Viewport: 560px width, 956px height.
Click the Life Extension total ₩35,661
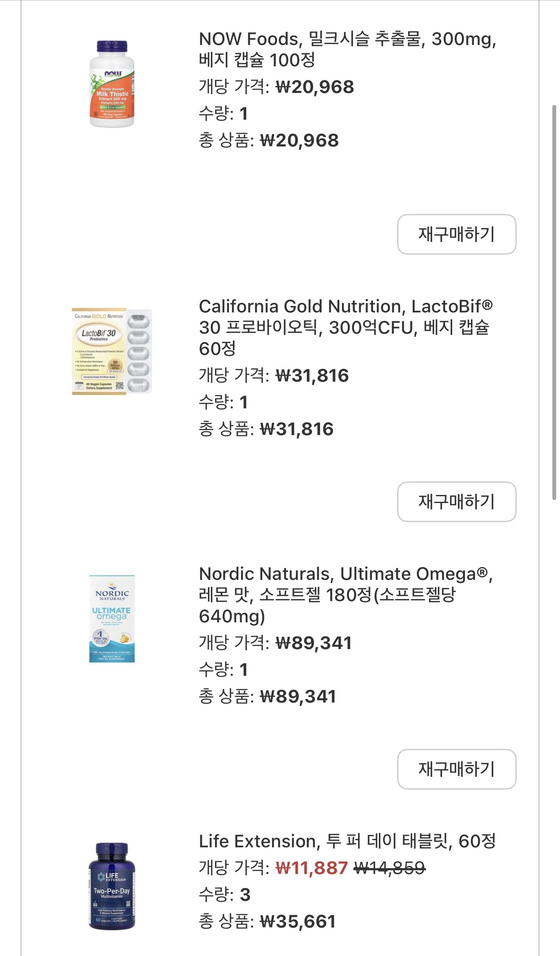pos(297,922)
